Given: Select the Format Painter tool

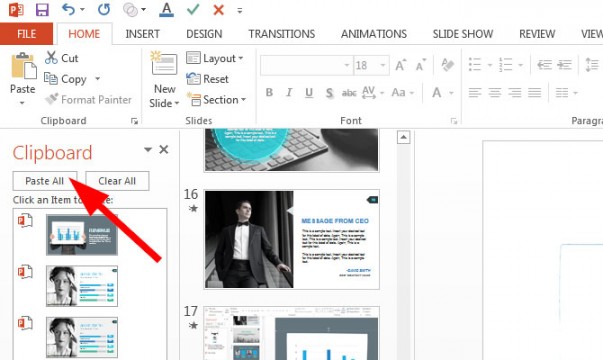Looking at the screenshot, I should pyautogui.click(x=88, y=100).
